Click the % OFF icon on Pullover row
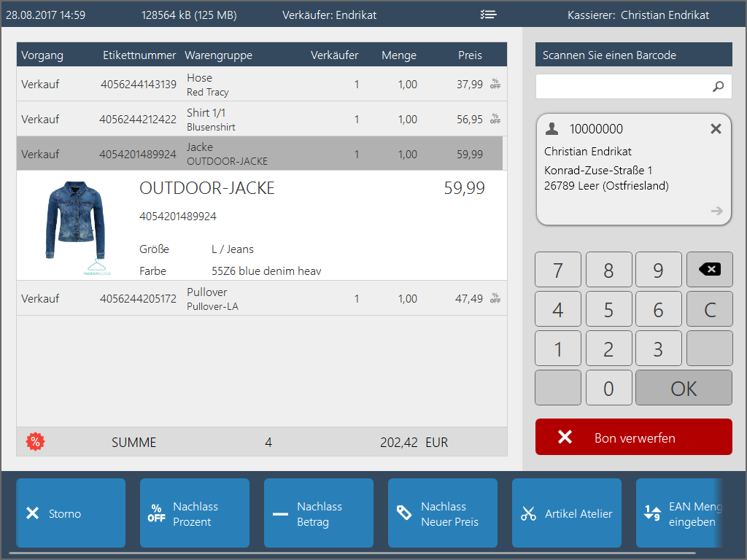This screenshot has height=560, width=747. [x=495, y=298]
